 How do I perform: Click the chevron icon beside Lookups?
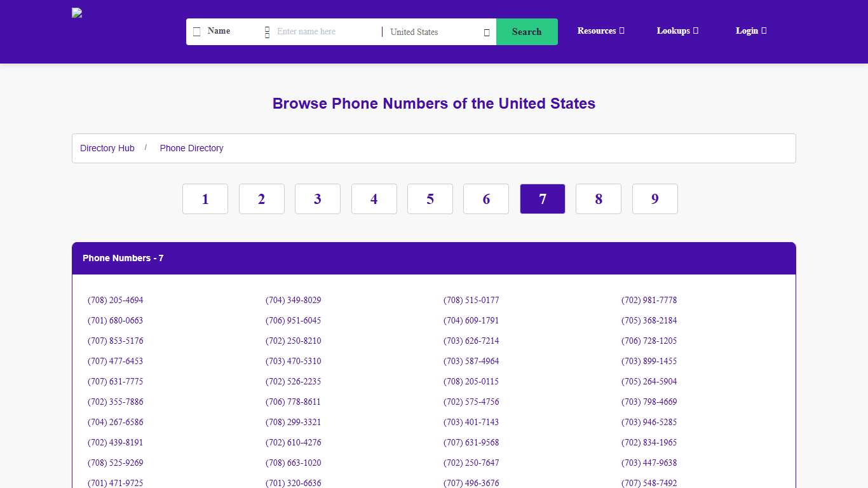click(696, 30)
